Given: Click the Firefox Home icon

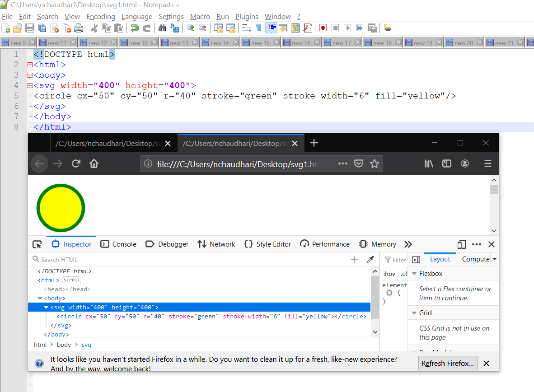Looking at the screenshot, I should click(x=94, y=164).
